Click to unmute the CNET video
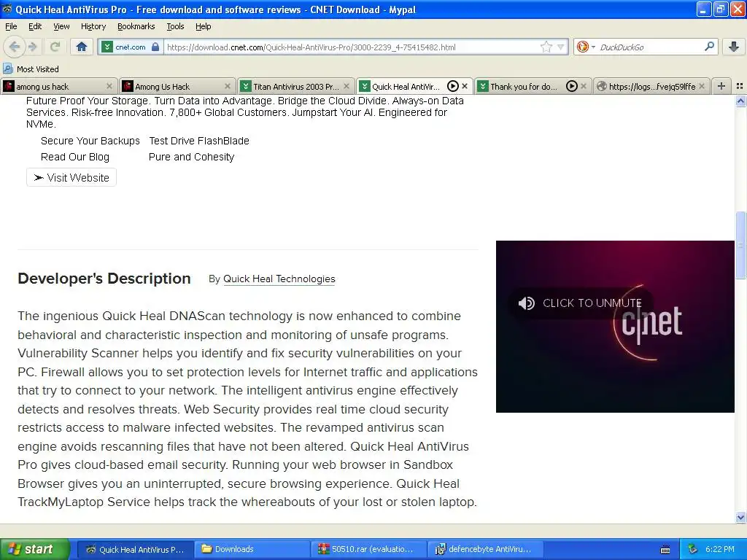Image resolution: width=747 pixels, height=560 pixels. tap(580, 303)
